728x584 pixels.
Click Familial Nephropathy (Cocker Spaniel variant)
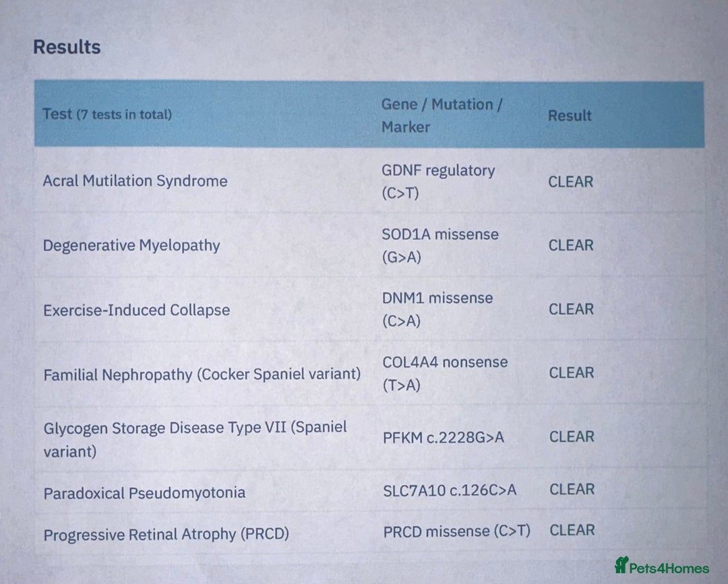202,375
